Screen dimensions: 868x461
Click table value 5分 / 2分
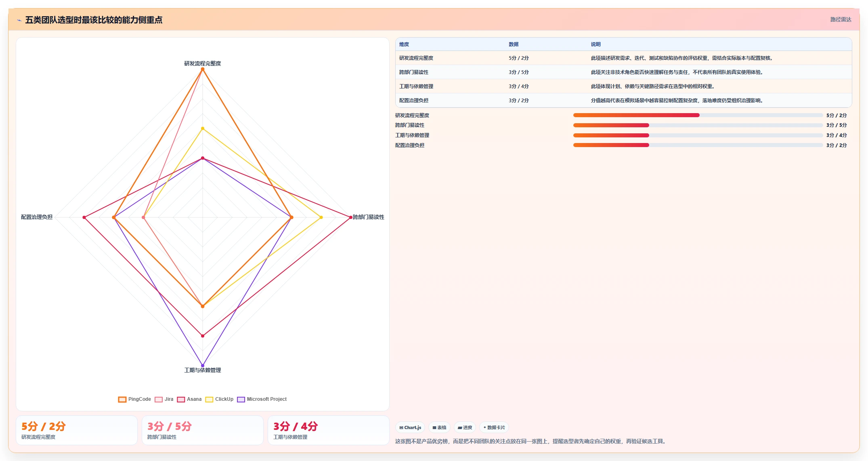tap(519, 58)
